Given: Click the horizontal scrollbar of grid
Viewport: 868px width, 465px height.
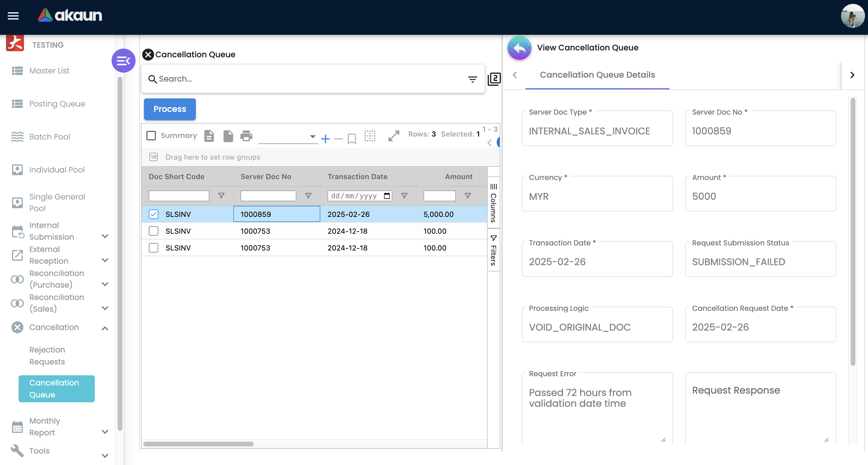Looking at the screenshot, I should pyautogui.click(x=199, y=444).
